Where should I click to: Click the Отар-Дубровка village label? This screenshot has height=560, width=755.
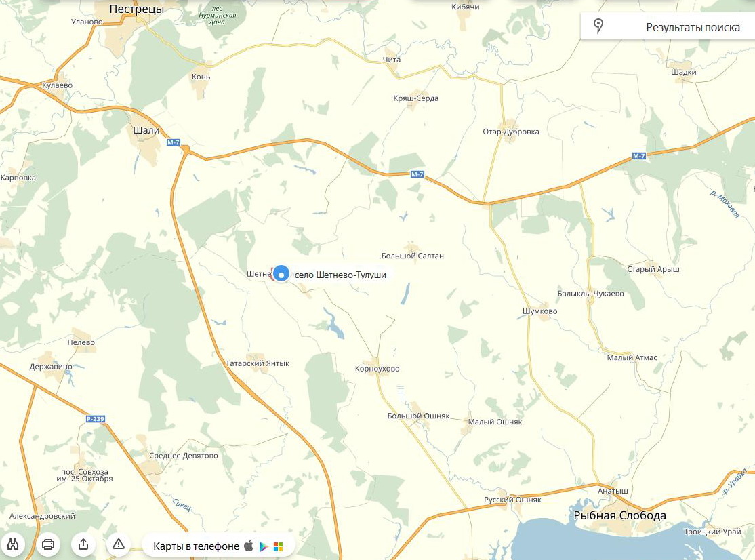(x=511, y=132)
